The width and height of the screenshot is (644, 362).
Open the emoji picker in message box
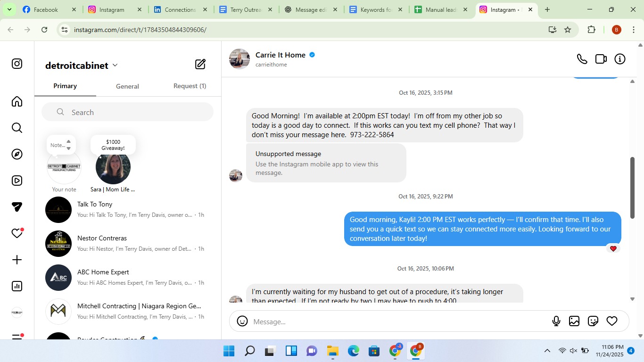point(242,321)
